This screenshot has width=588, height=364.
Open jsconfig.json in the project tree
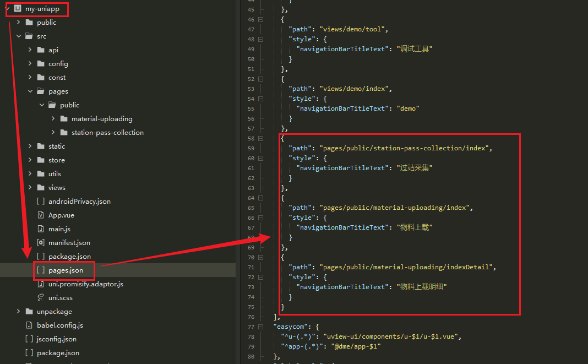click(x=56, y=339)
